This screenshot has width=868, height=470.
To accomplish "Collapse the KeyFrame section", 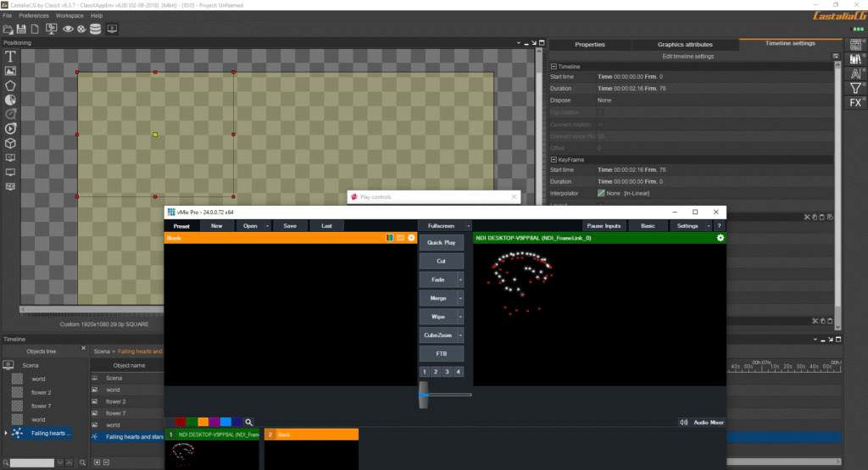I will coord(554,159).
